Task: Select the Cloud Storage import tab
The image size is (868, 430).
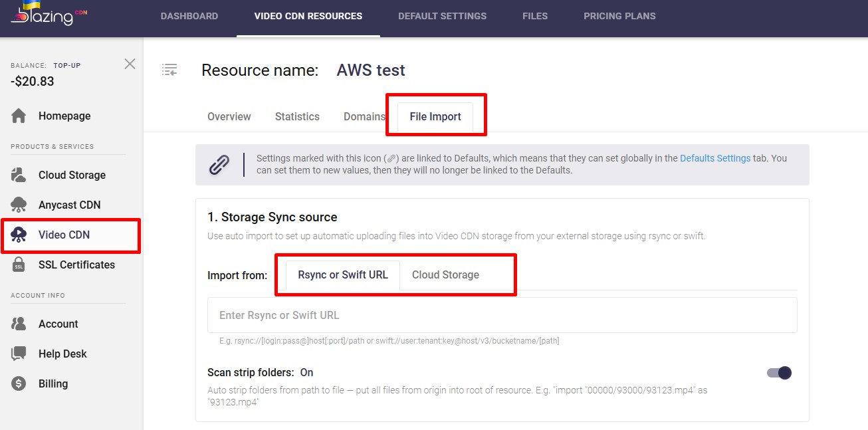Action: 445,274
